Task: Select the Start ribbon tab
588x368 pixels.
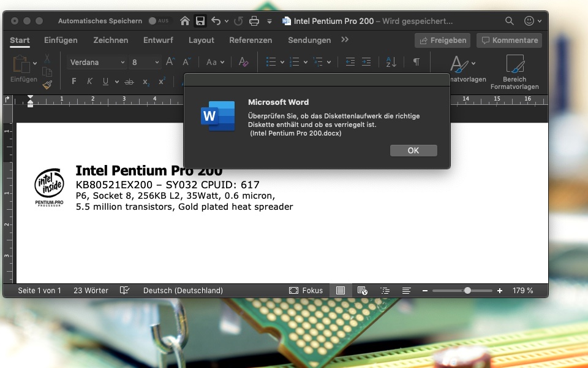Action: tap(20, 40)
